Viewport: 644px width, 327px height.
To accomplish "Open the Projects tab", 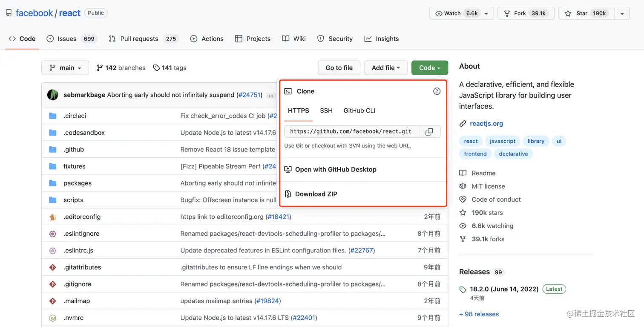I will tap(253, 39).
